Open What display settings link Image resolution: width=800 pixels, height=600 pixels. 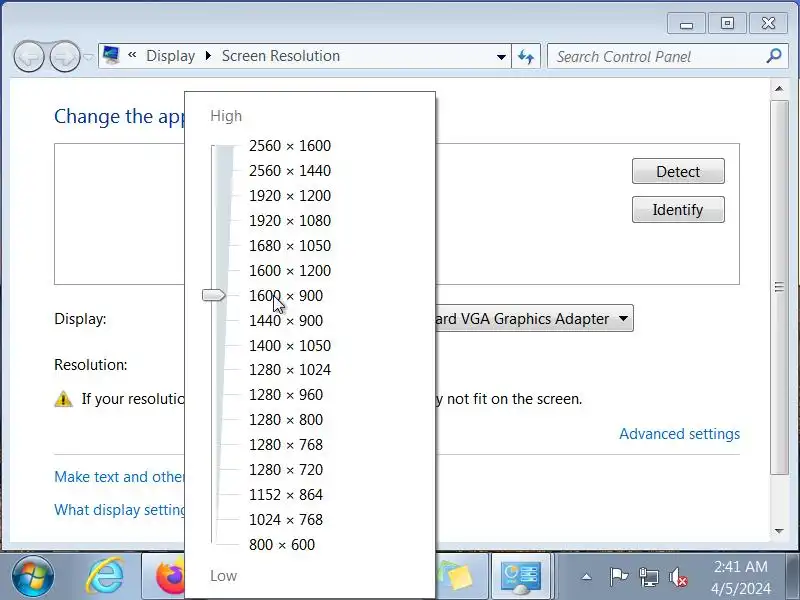[119, 510]
